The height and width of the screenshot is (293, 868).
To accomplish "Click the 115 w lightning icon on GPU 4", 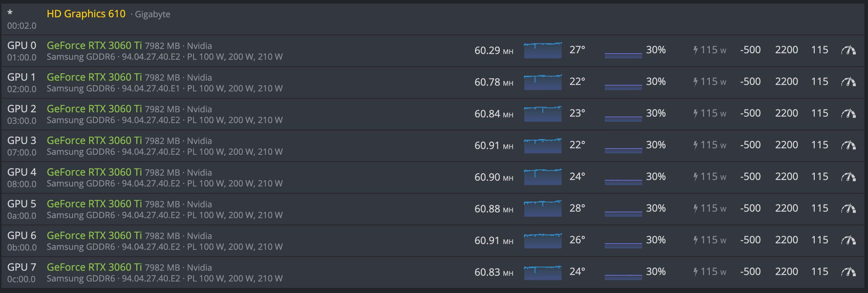I will [696, 177].
